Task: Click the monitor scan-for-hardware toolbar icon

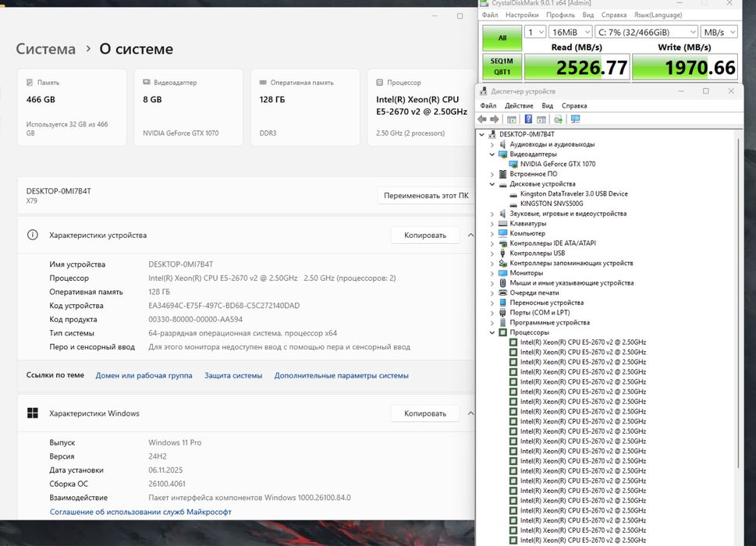Action: click(575, 119)
